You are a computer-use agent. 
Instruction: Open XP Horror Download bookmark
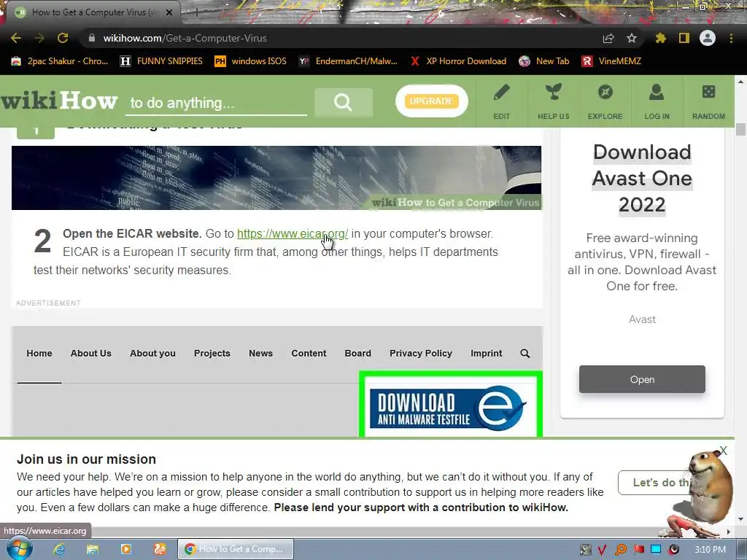(x=458, y=61)
